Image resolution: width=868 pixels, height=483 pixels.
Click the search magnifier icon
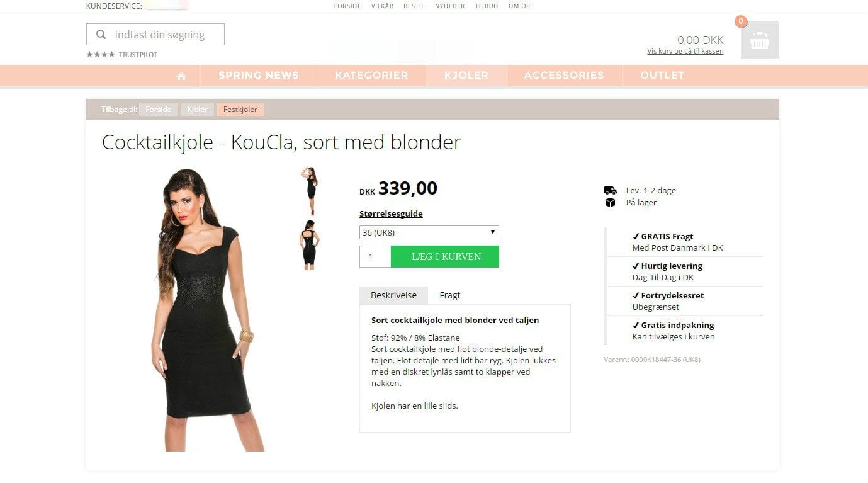click(x=101, y=35)
